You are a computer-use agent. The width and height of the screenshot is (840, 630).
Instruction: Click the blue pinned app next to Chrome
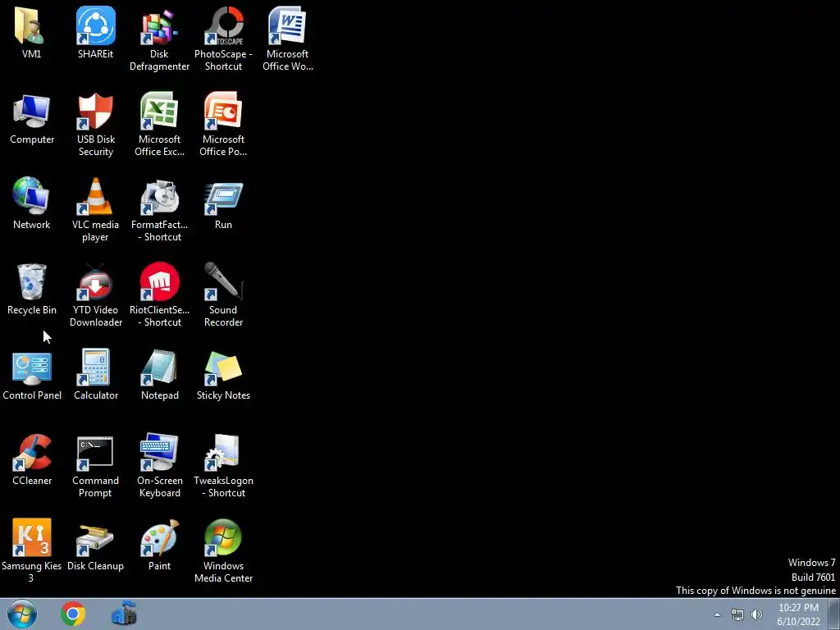(124, 614)
